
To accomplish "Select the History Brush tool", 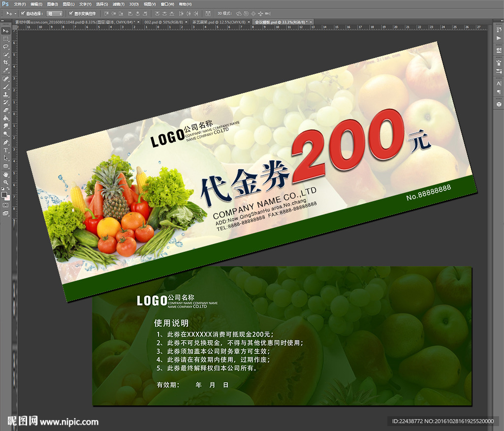I will [x=5, y=102].
